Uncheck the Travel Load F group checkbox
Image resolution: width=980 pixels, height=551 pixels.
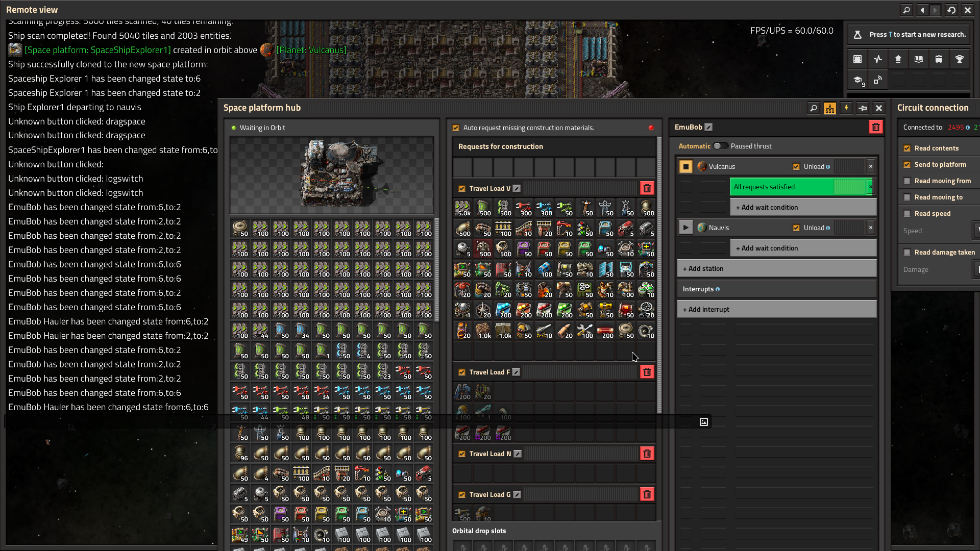pos(462,372)
